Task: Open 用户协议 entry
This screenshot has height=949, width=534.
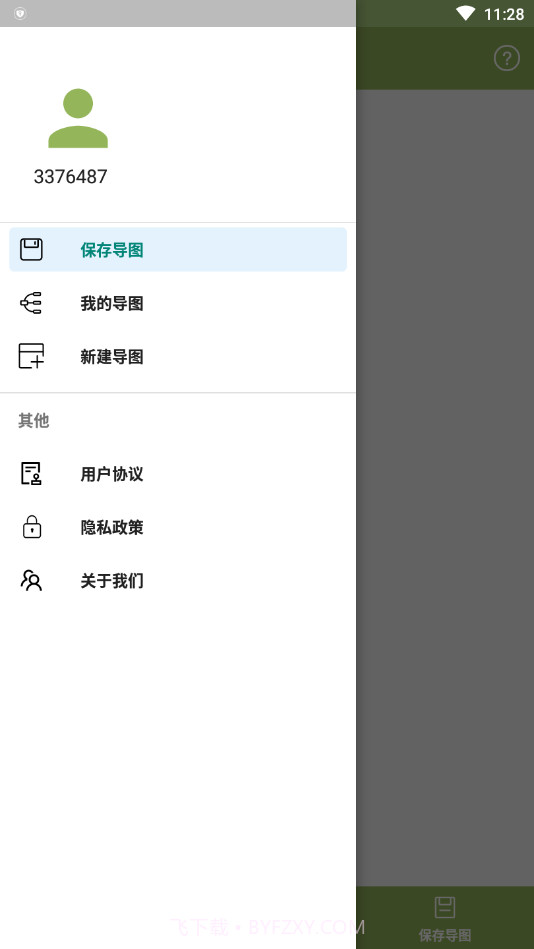Action: (x=178, y=473)
